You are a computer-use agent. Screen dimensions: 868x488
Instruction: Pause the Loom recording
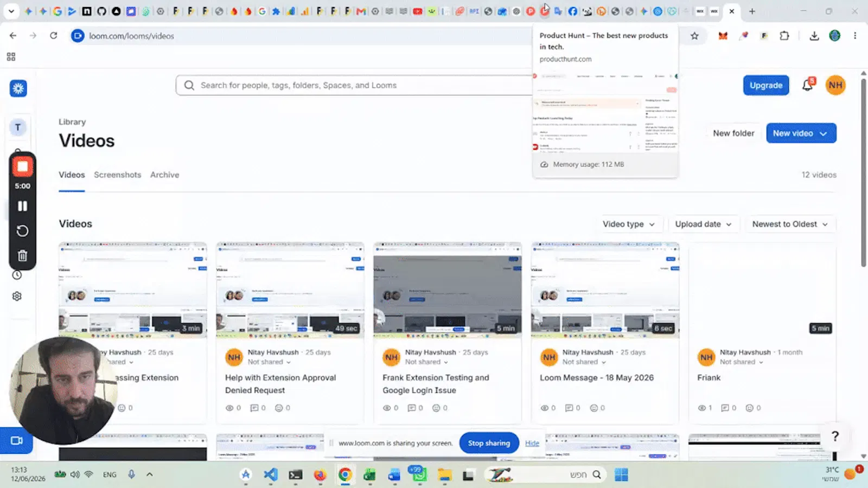click(x=22, y=206)
